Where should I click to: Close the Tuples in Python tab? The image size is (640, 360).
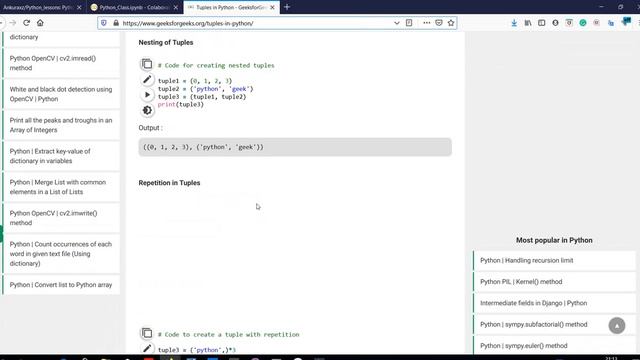tap(272, 7)
